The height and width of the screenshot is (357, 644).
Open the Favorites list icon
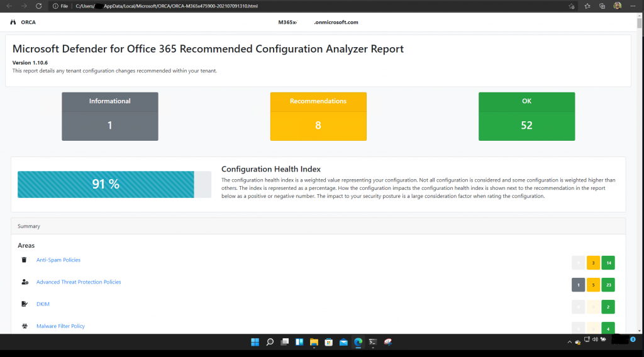tap(587, 6)
